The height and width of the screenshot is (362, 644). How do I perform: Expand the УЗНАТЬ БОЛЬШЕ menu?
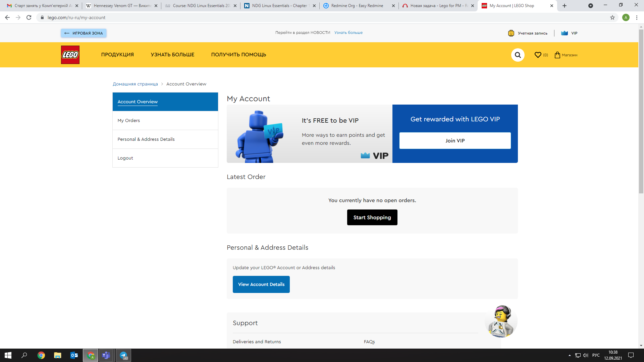pyautogui.click(x=172, y=55)
